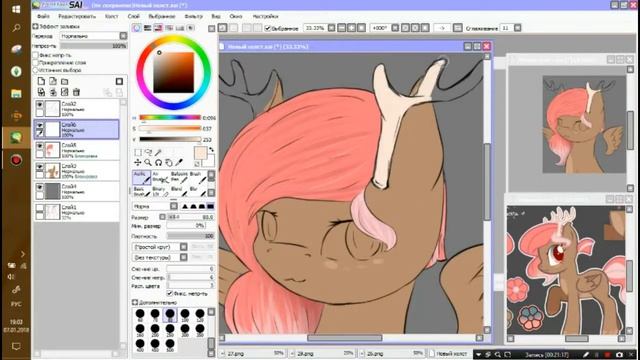
Task: Show the scratchpad panel icon
Action: click(191, 28)
